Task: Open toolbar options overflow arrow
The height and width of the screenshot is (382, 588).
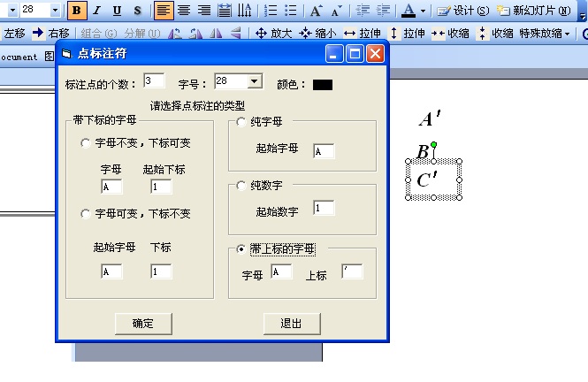Action: pos(582,15)
